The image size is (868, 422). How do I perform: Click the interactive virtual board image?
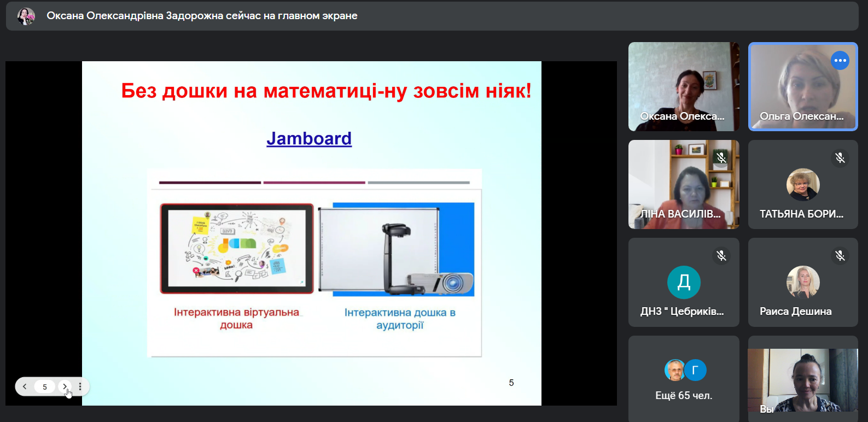(x=236, y=249)
